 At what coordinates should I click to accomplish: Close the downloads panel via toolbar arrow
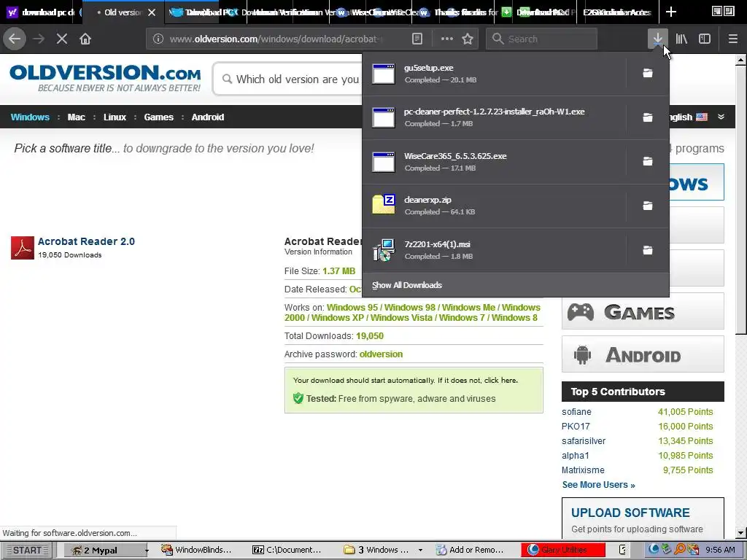[657, 39]
